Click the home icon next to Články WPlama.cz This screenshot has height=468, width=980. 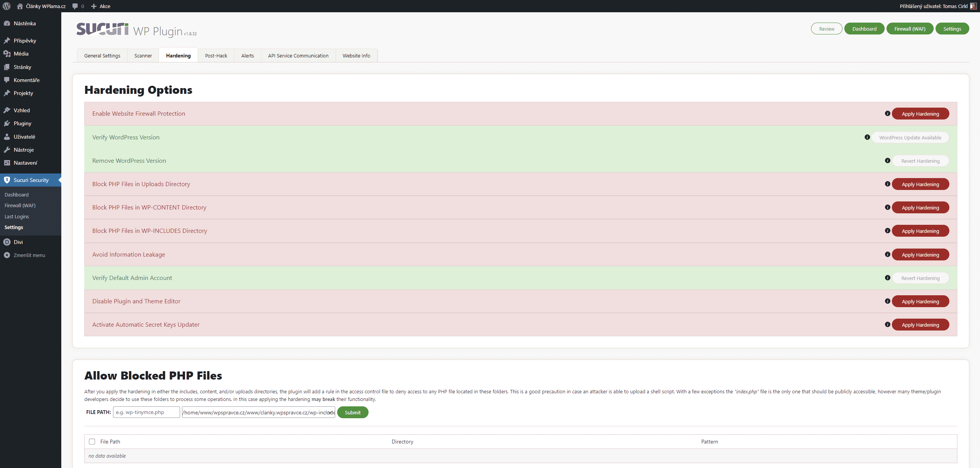[20, 6]
